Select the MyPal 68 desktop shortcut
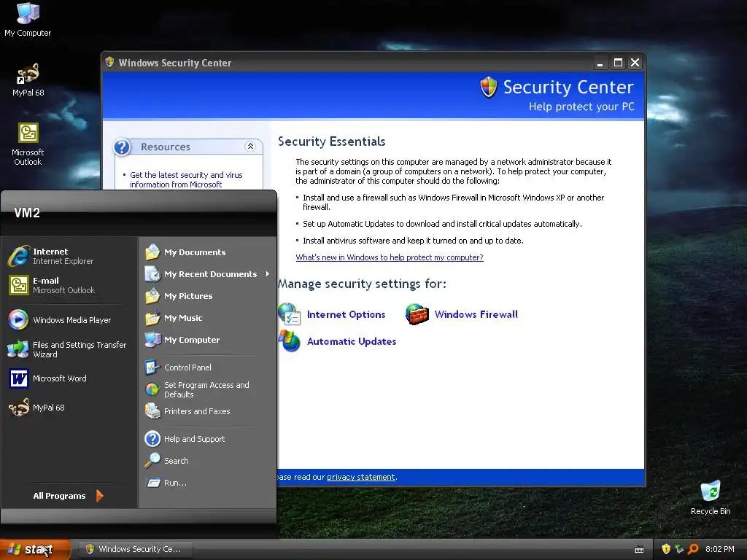Viewport: 747px width, 560px height. pyautogui.click(x=28, y=80)
